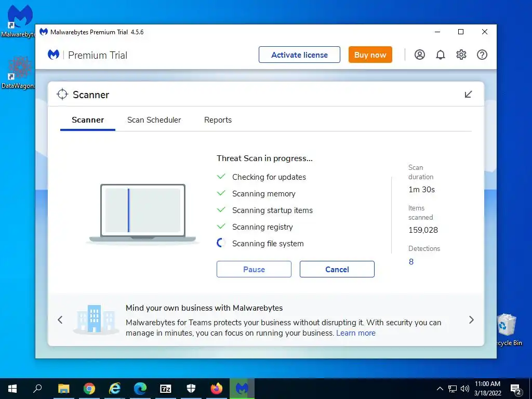Open the DataWagon desktop shortcut
Image resolution: width=532 pixels, height=399 pixels.
[19, 72]
